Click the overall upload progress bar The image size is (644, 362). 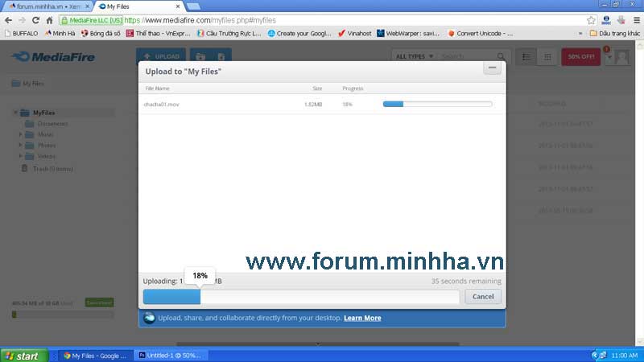click(301, 296)
